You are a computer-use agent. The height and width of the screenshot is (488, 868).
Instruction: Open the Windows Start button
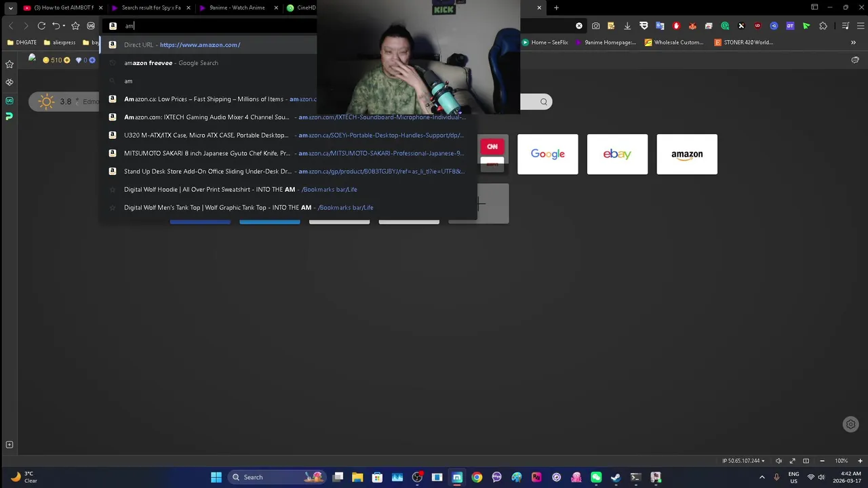tap(216, 477)
